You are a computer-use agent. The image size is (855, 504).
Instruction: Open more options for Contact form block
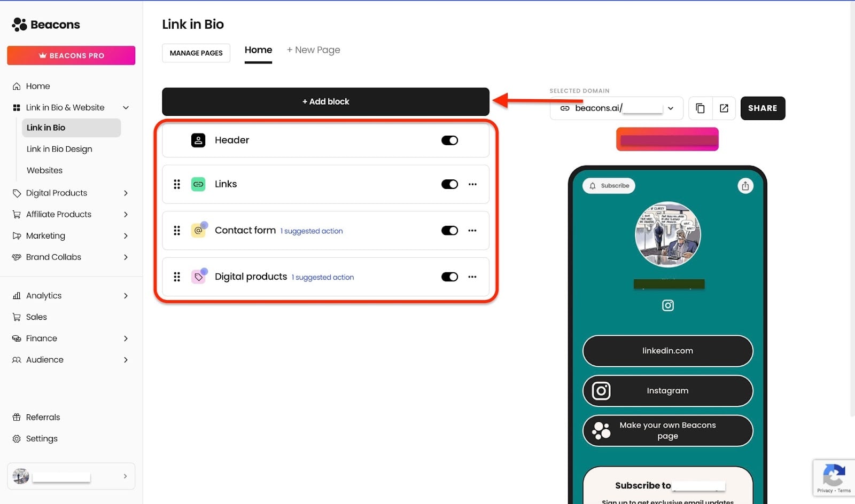[x=472, y=231]
